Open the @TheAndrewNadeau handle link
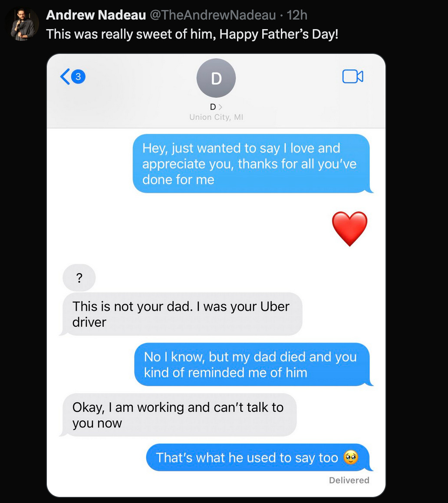 coord(213,15)
